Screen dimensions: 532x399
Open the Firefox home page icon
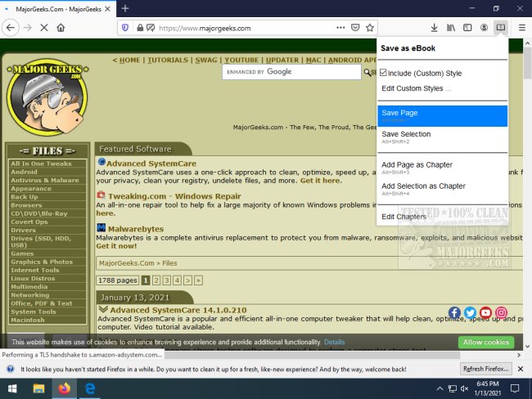[61, 28]
